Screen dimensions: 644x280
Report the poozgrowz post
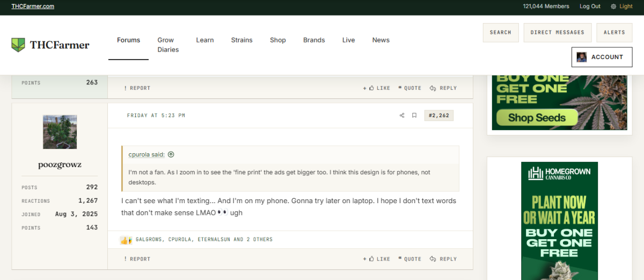[137, 259]
